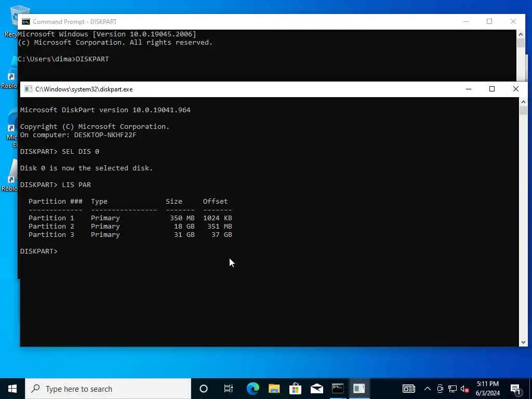The height and width of the screenshot is (399, 532).
Task: Click Command Prompt scrollbar up arrow
Action: pyautogui.click(x=521, y=34)
